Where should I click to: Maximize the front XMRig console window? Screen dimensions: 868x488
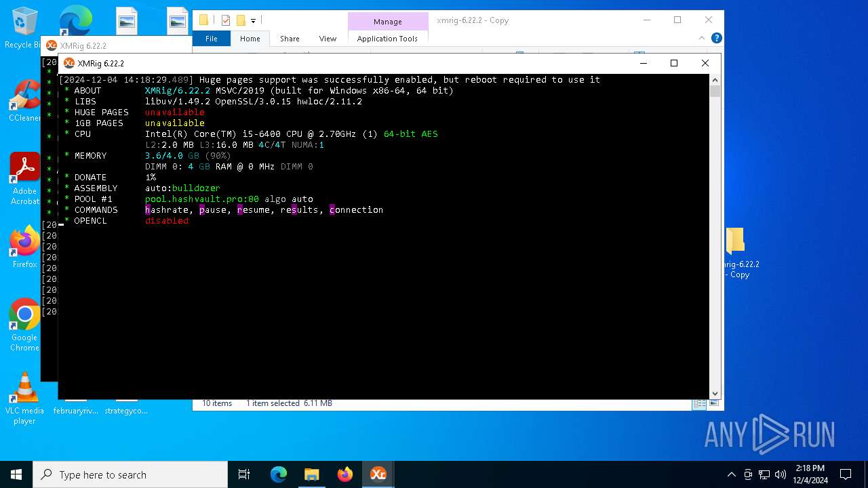click(674, 63)
